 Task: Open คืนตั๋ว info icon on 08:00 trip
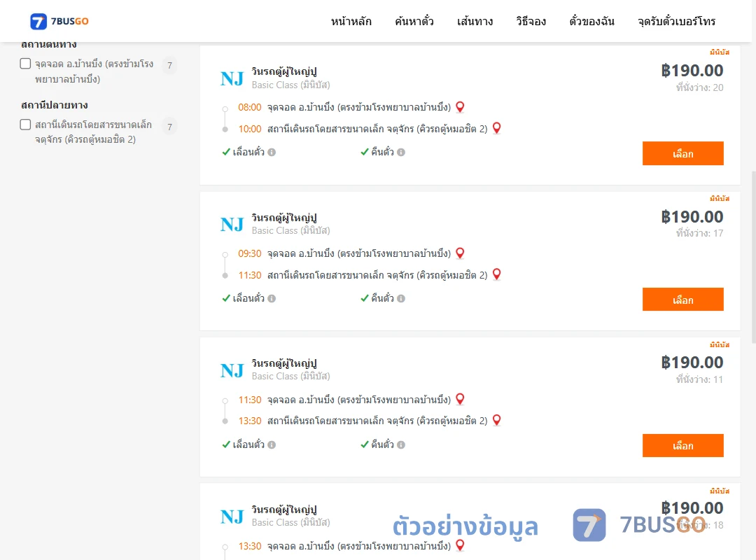pos(401,153)
